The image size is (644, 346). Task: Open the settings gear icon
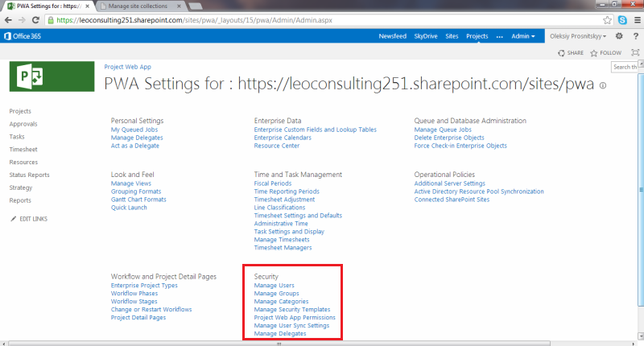(x=619, y=36)
